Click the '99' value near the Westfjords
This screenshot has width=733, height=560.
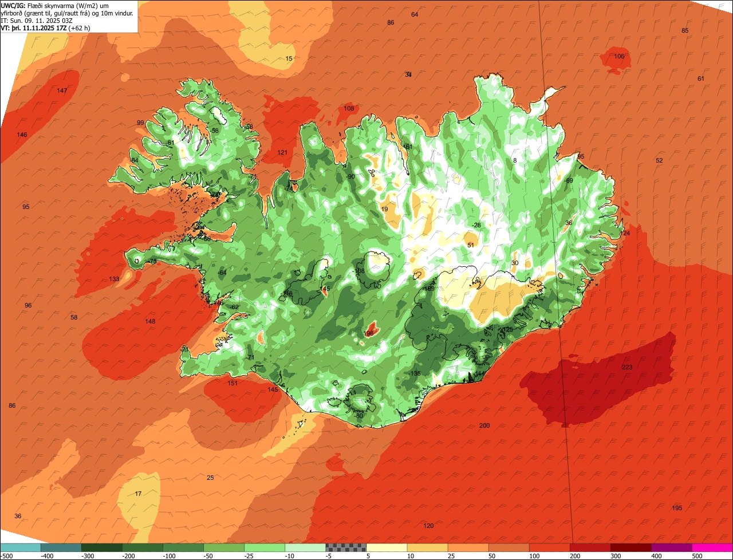[x=140, y=123]
